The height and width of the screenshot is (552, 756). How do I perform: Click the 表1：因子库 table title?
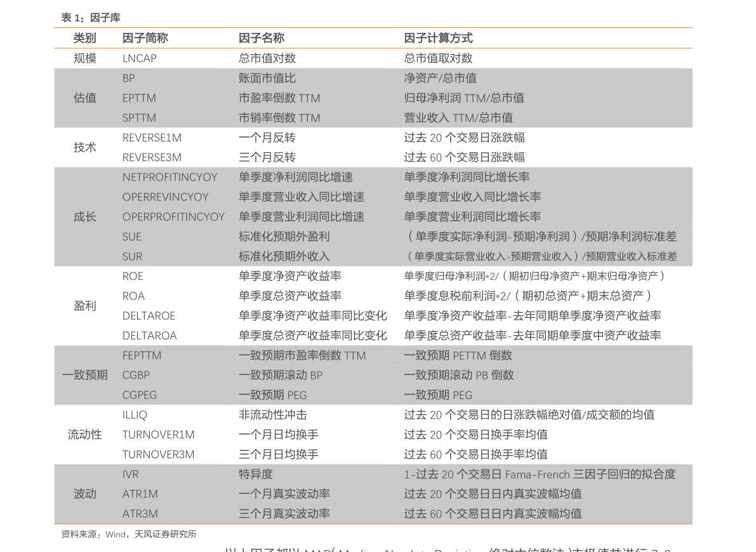90,18
